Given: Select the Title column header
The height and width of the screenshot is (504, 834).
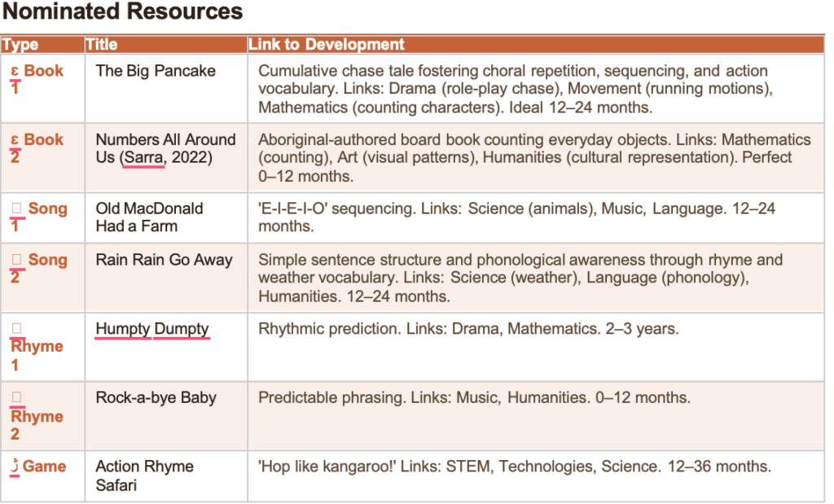Looking at the screenshot, I should pyautogui.click(x=102, y=45).
